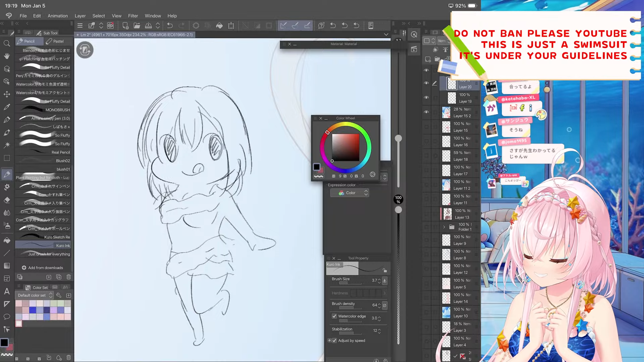
Task: Hide Layer 15 2 with eye icon
Action: 426,112
